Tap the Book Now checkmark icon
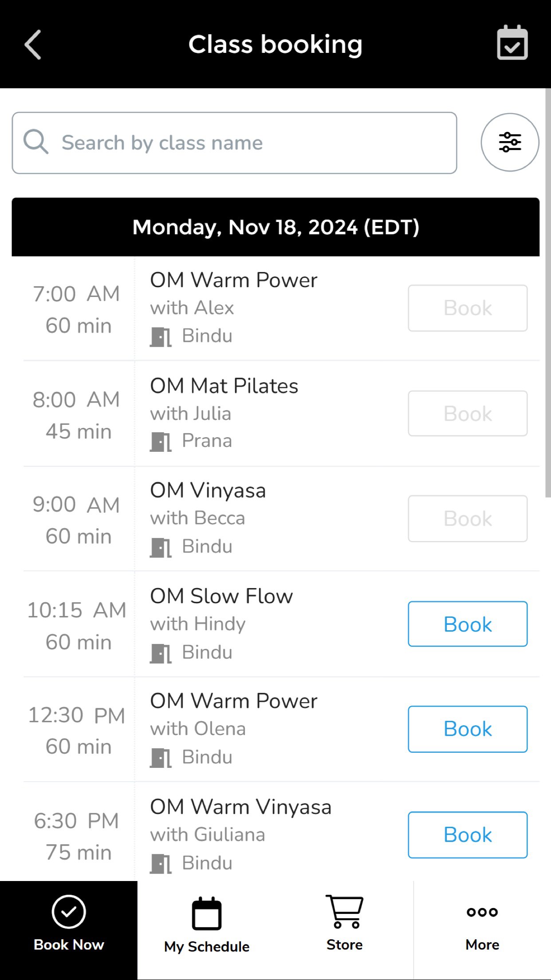Viewport: 551px width, 980px height. [69, 912]
